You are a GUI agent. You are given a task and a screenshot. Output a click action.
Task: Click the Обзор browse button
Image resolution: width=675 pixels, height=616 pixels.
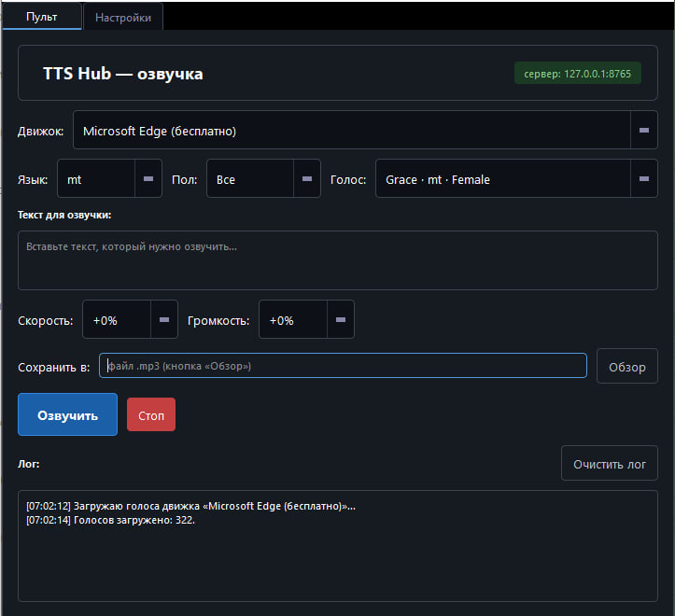point(626,366)
